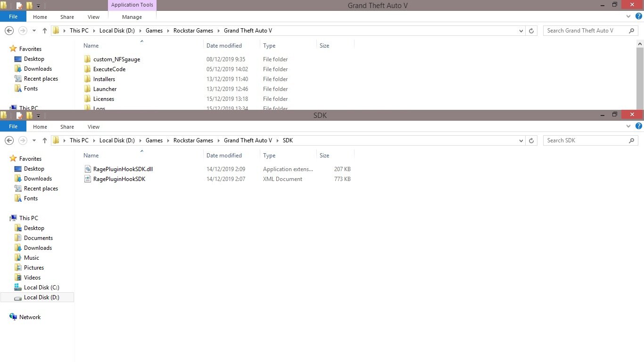The image size is (644, 362).
Task: Go forward in Grand Theft Auto V window
Action: (x=22, y=31)
